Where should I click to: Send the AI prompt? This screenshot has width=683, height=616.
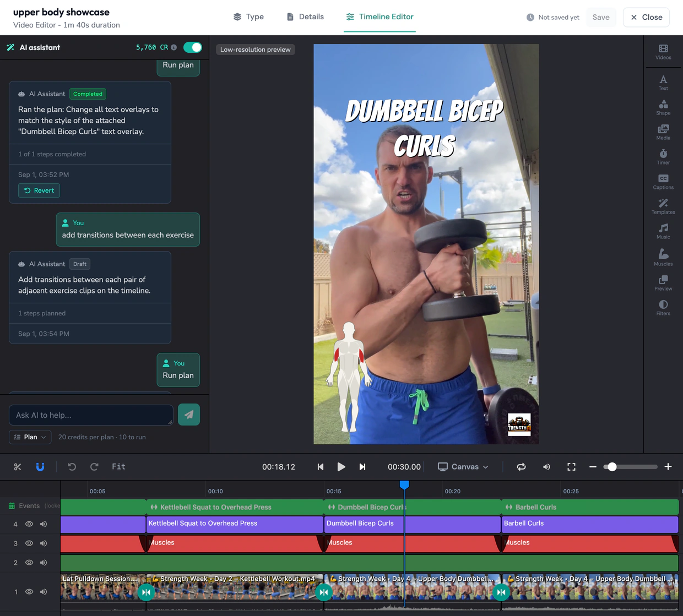(189, 415)
